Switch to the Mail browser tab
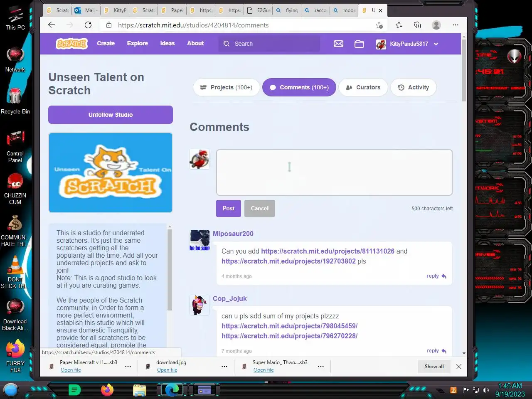This screenshot has width=532, height=399. point(86,10)
